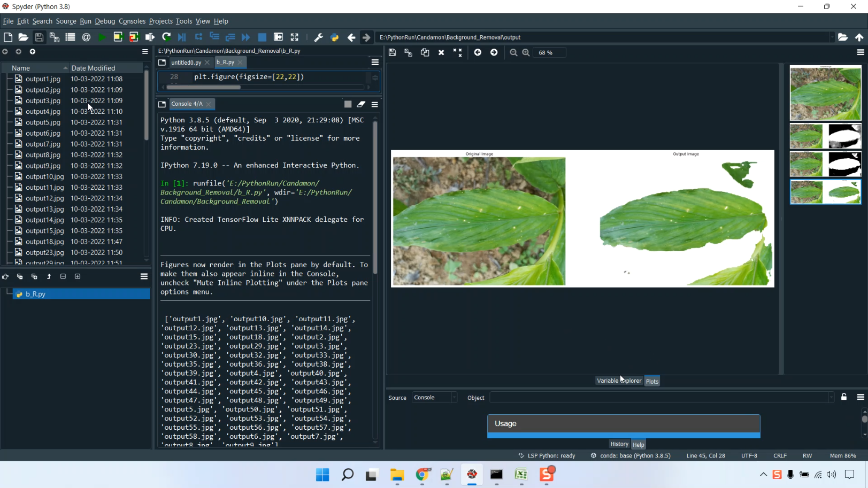Open the outline pane options hamburger menu
Screen dimensions: 868x488
[x=144, y=276]
